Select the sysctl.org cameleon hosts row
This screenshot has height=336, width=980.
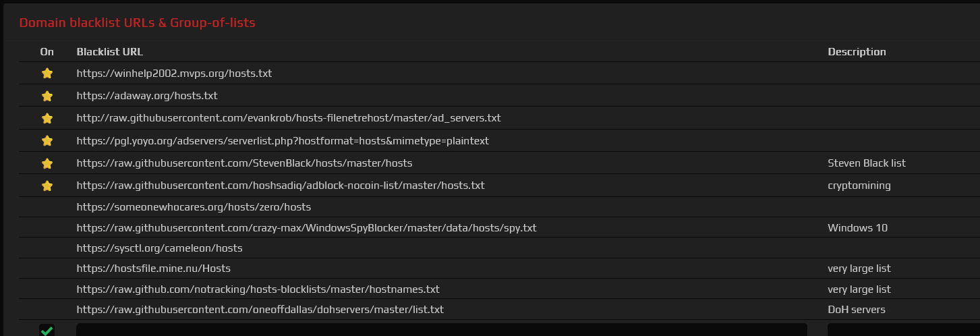[499, 248]
